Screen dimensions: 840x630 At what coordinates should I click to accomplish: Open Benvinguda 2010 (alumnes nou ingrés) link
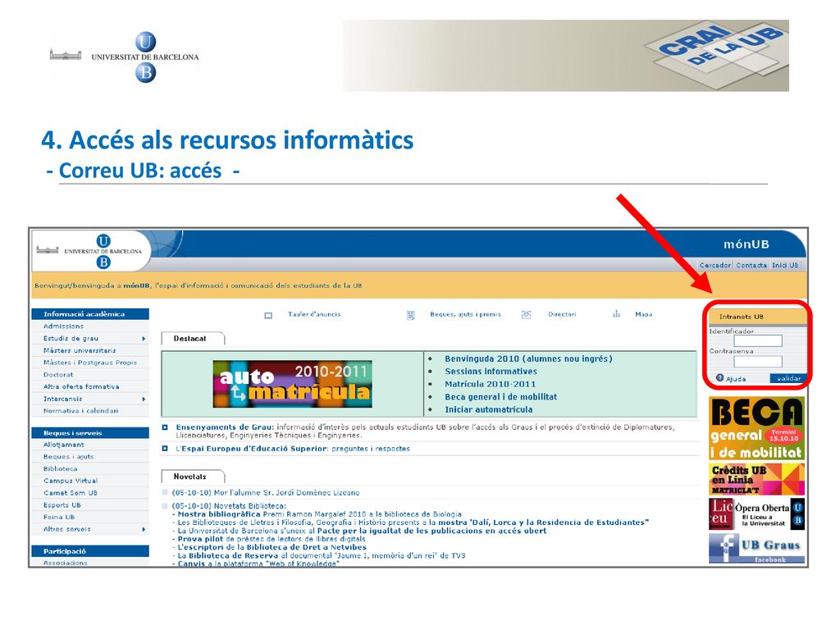(x=528, y=359)
